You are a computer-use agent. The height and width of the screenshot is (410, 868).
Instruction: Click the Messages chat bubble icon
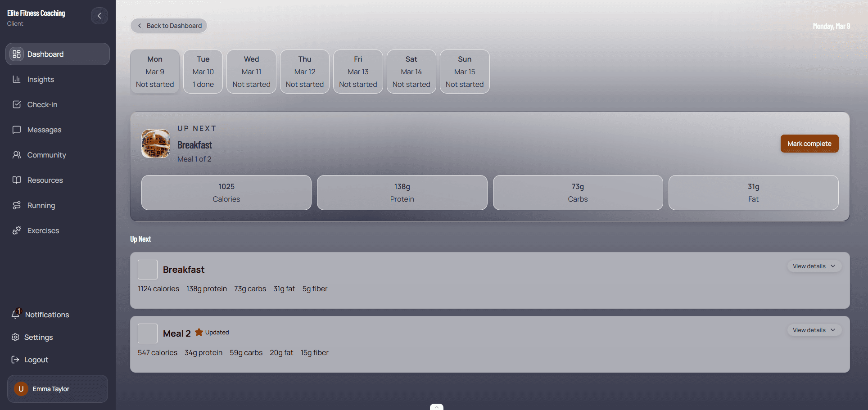click(17, 130)
